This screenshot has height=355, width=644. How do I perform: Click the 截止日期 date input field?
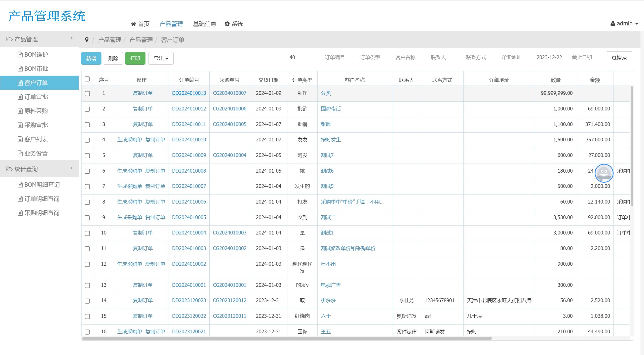click(586, 58)
